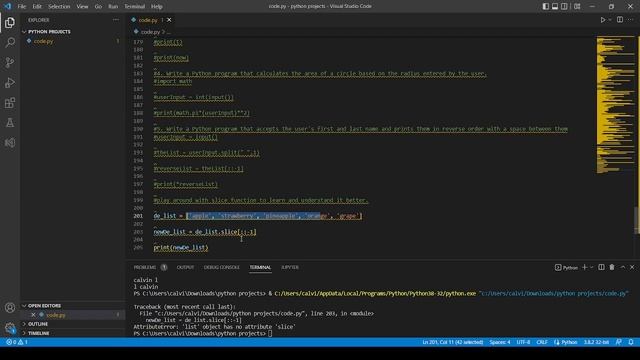This screenshot has width=640, height=360.
Task: Kill terminal with trash icon
Action: click(612, 267)
